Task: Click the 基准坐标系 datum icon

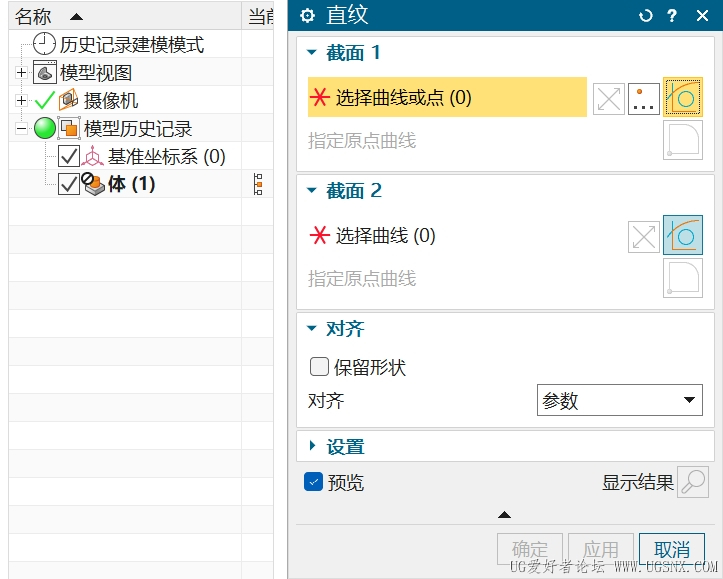Action: [92, 156]
